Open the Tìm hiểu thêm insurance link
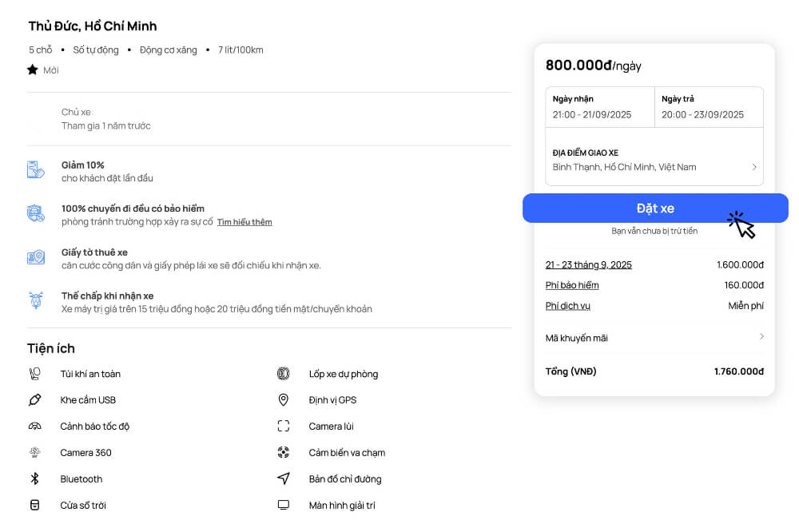This screenshot has height=532, width=799. tap(244, 222)
